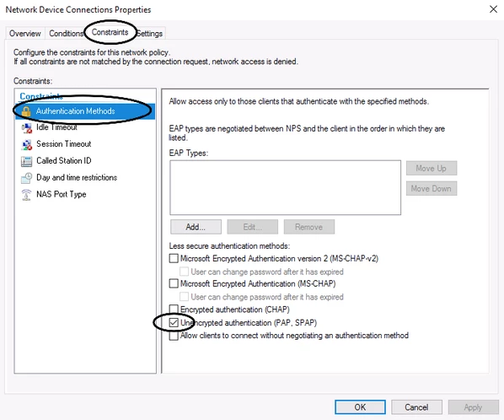Click the Add... button for EAP types
504x420 pixels.
pyautogui.click(x=196, y=227)
